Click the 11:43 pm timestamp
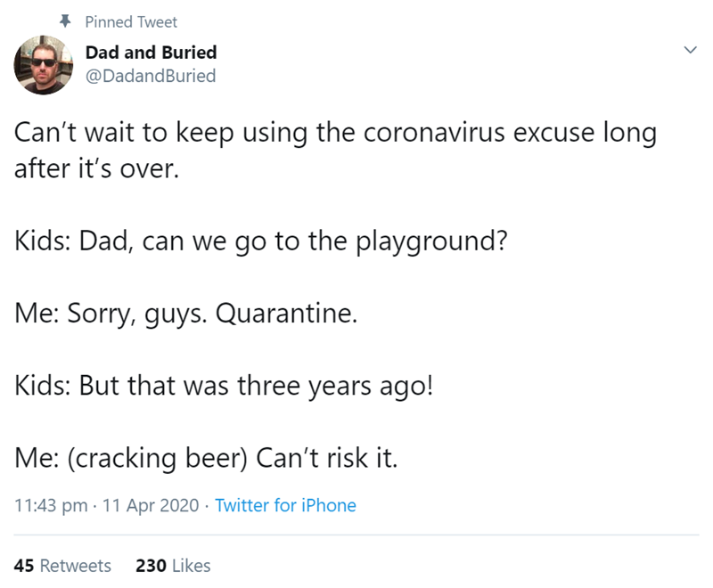This screenshot has height=588, width=713. point(52,505)
